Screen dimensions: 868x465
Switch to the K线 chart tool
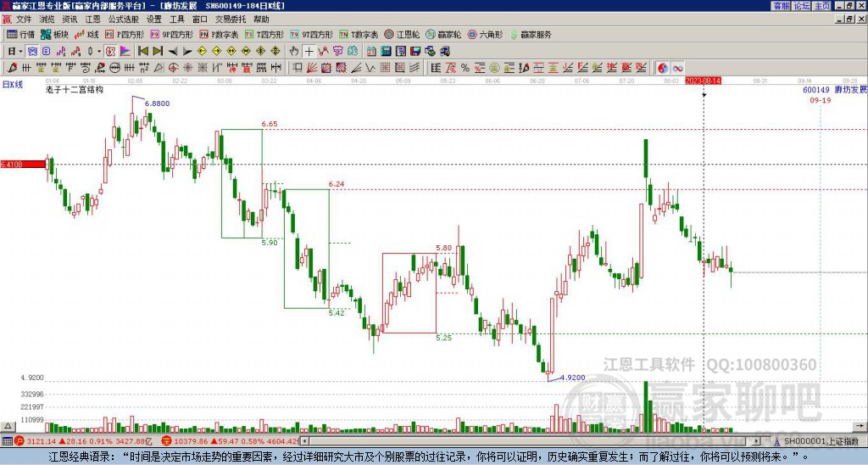point(87,34)
